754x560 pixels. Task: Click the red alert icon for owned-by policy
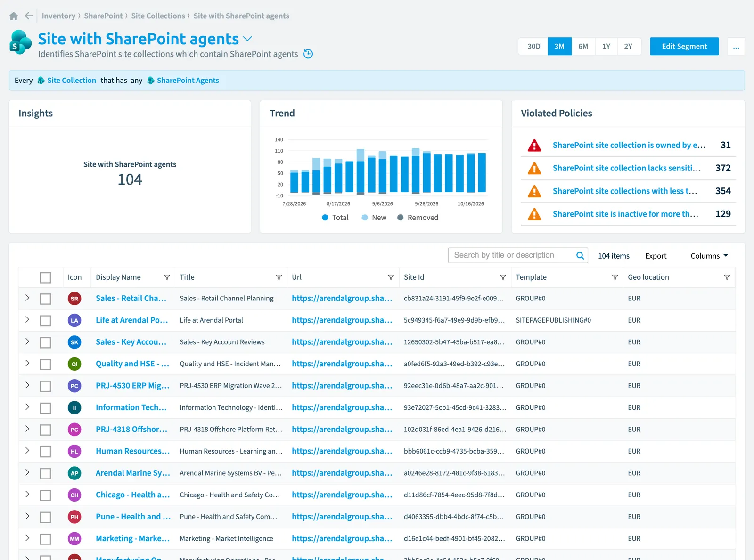[534, 145]
